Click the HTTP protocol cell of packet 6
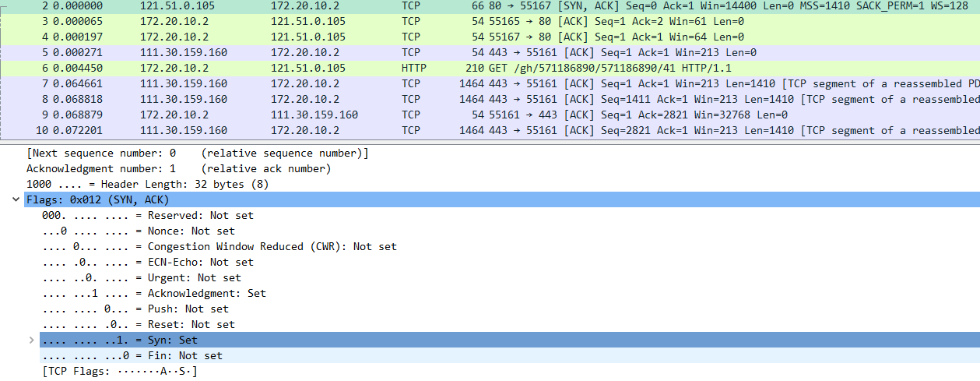The image size is (980, 381). [414, 68]
